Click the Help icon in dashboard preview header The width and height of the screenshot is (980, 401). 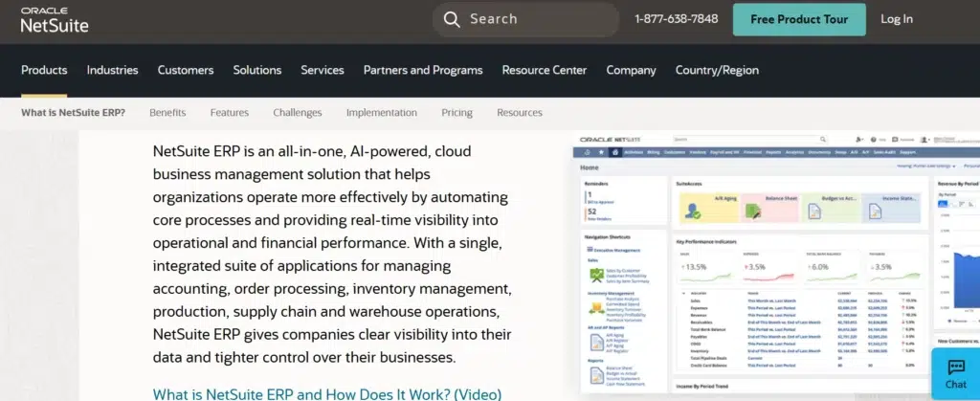click(874, 140)
